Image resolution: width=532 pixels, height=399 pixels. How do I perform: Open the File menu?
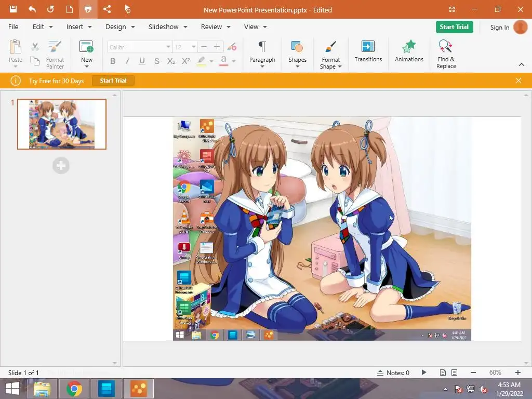coord(13,27)
